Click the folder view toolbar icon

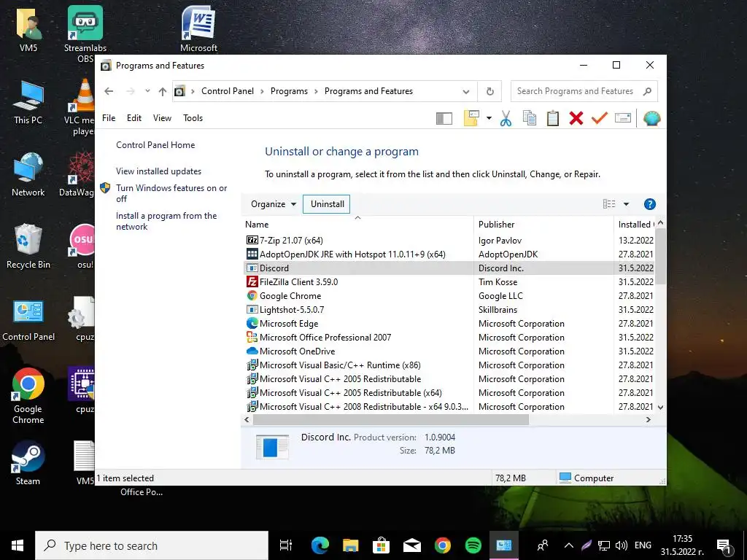(x=471, y=118)
